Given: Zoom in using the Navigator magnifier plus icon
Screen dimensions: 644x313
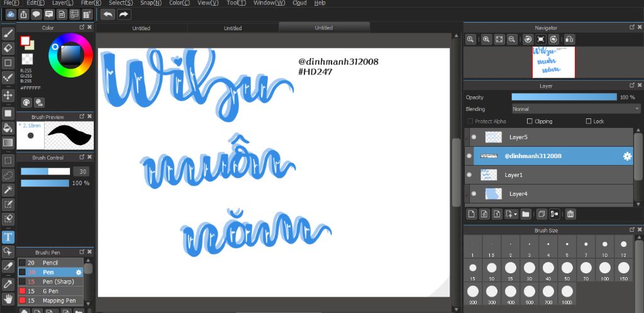Looking at the screenshot, I should tap(486, 39).
